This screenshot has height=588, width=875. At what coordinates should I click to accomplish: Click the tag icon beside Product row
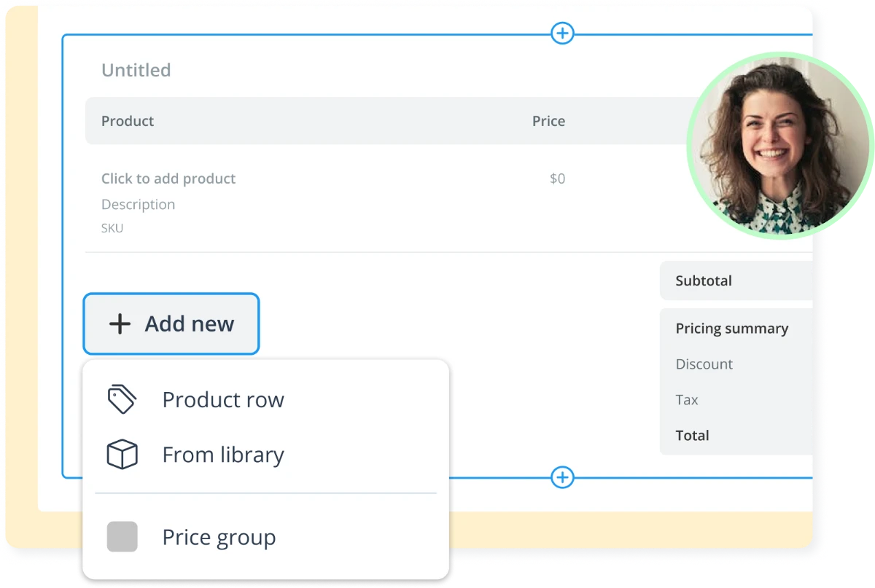point(122,400)
